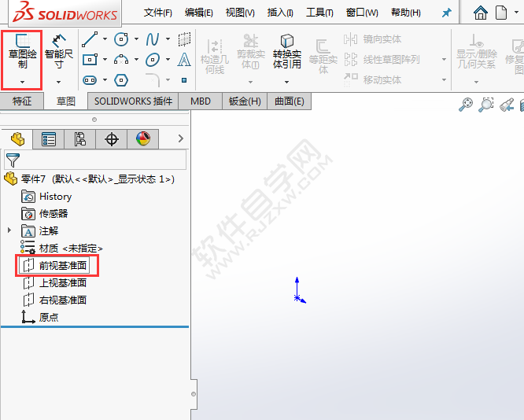This screenshot has width=524, height=420.
Task: Click 等距实体 offset entities
Action: (x=323, y=56)
